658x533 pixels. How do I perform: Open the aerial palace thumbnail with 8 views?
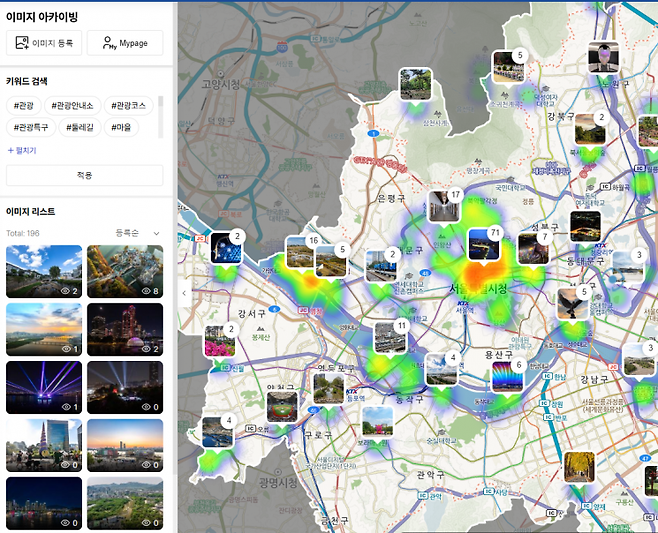pos(125,271)
